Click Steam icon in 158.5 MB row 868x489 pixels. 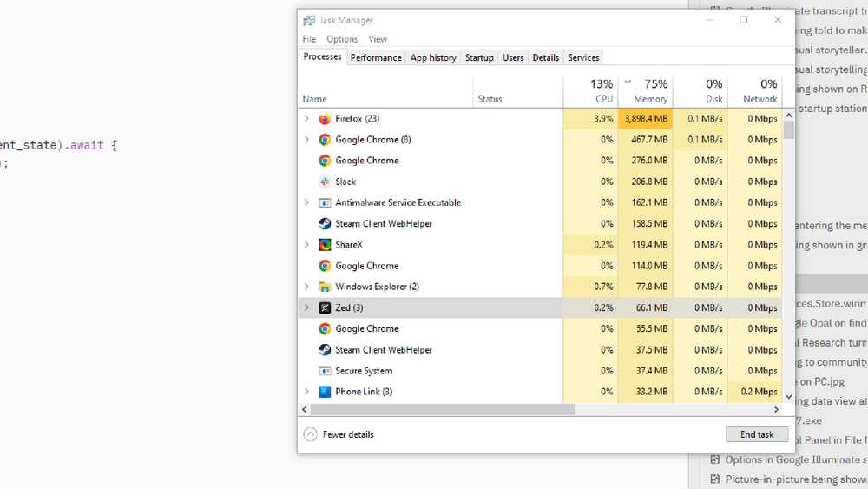point(325,224)
